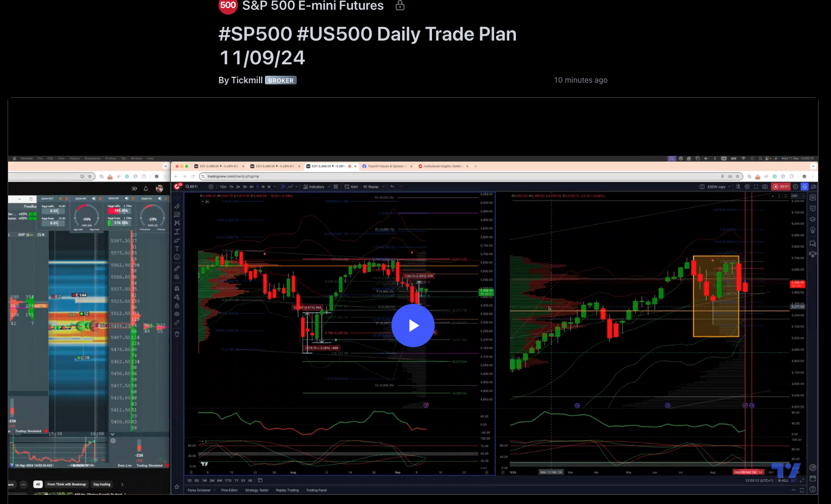The width and height of the screenshot is (831, 504).
Task: Select the 'Day trading' chip in the left window
Action: point(102,484)
